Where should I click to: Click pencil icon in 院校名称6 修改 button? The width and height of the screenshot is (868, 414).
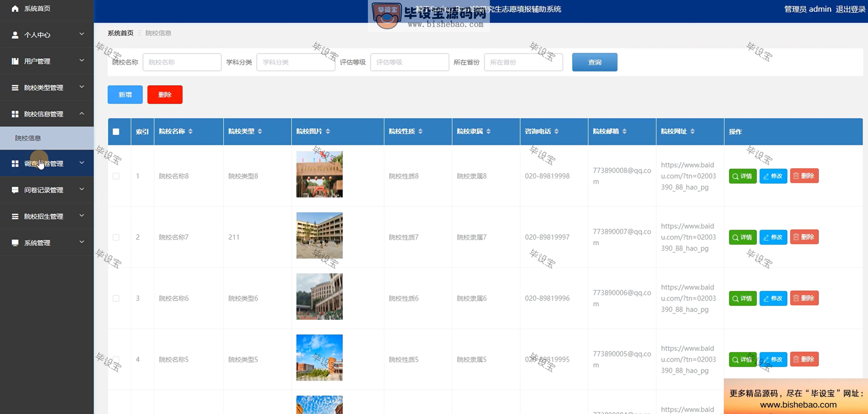point(766,299)
